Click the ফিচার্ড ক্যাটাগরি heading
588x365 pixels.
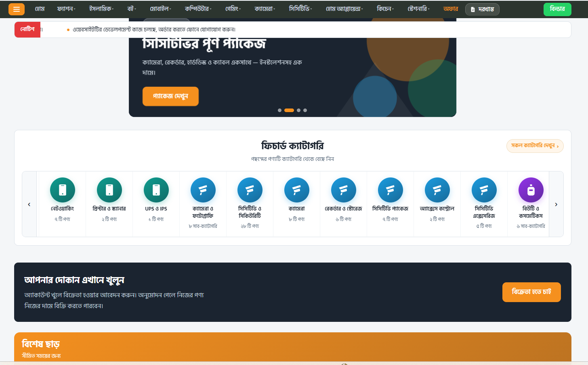coord(293,146)
